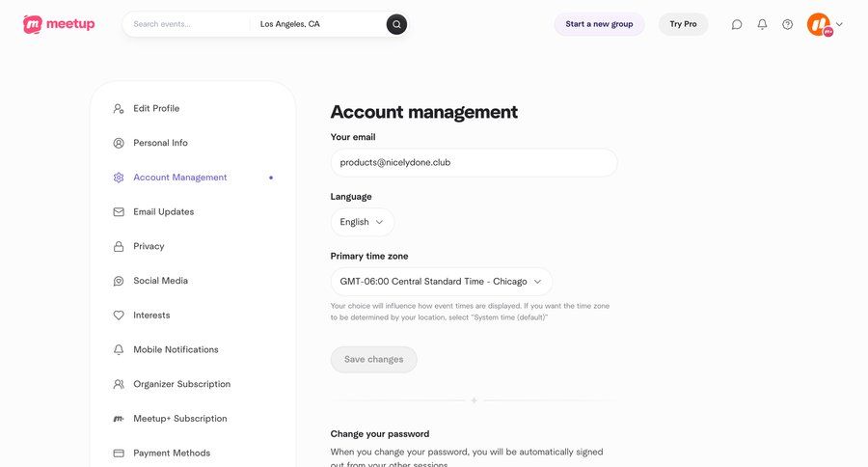868x467 pixels.
Task: Click the Search events input field
Action: pos(187,24)
